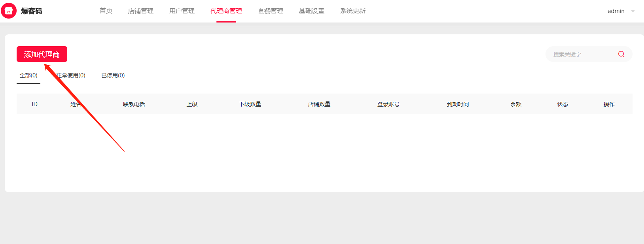Image resolution: width=644 pixels, height=244 pixels.
Task: Open 店铺管理 menu item
Action: (140, 11)
